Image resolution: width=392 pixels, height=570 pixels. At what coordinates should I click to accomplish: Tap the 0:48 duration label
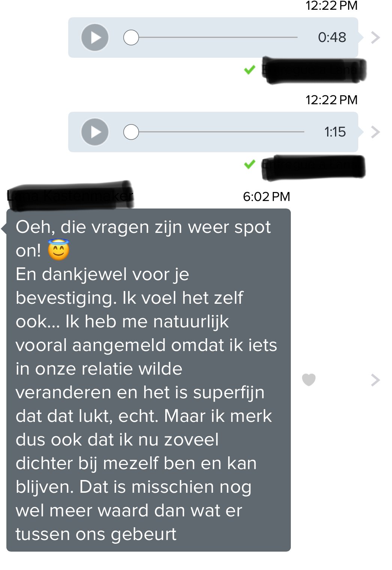[332, 37]
